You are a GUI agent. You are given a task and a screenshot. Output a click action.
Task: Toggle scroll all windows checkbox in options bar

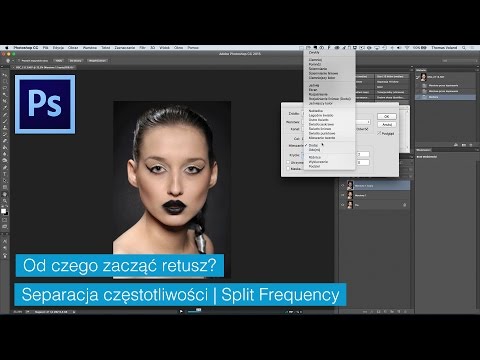(19, 61)
